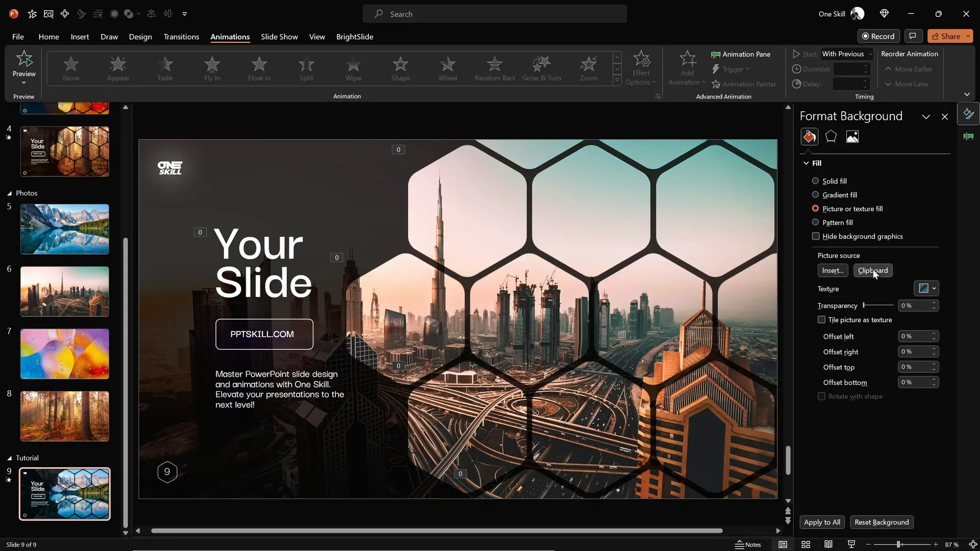The image size is (980, 551).
Task: Start Slide Show from status bar
Action: (x=850, y=544)
